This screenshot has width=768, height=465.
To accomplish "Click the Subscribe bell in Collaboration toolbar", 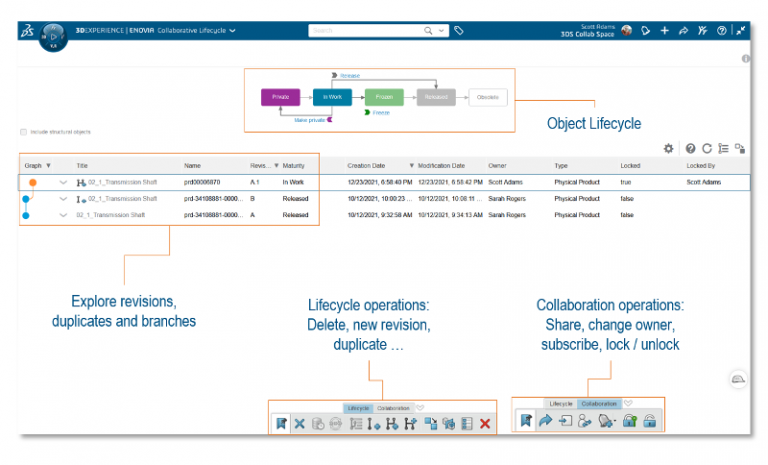I will pyautogui.click(x=605, y=421).
